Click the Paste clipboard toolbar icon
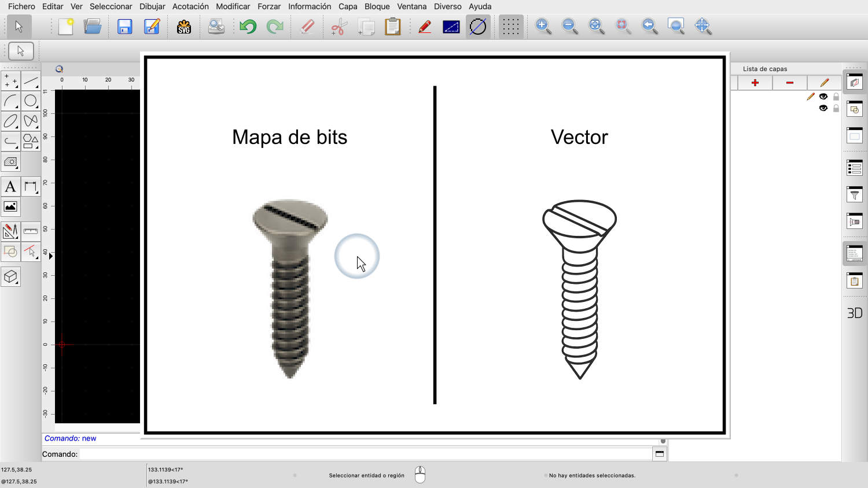 coord(392,27)
